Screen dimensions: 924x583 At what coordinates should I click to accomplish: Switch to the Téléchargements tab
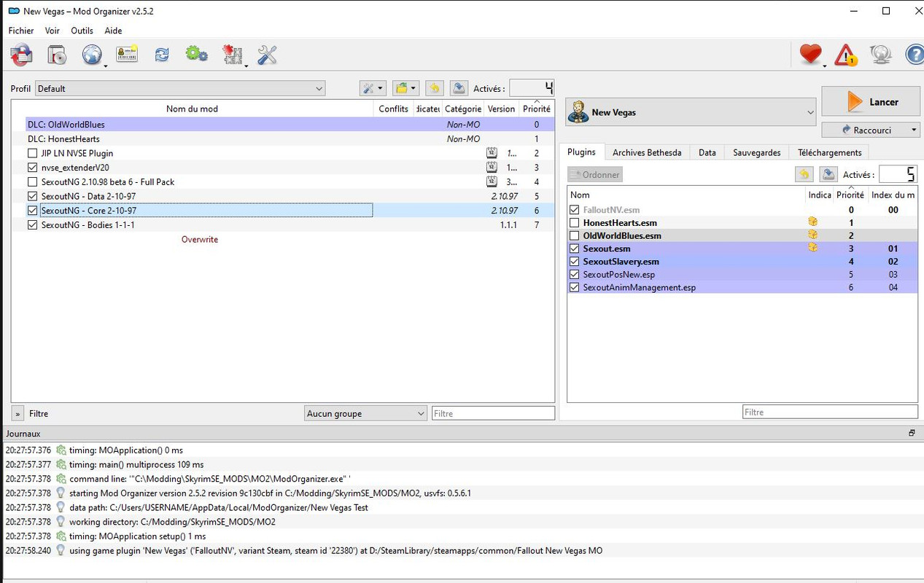[829, 152]
